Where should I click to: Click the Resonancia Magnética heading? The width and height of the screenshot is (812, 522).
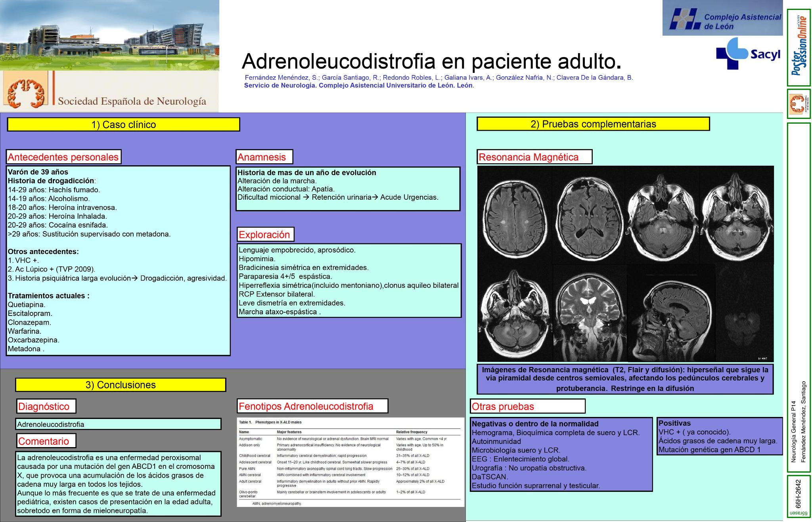[534, 157]
